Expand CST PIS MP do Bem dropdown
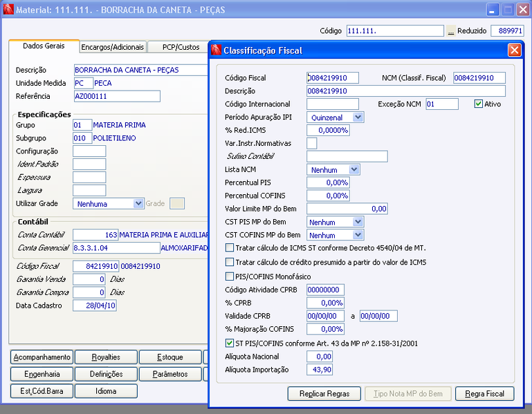The image size is (532, 414). point(358,222)
